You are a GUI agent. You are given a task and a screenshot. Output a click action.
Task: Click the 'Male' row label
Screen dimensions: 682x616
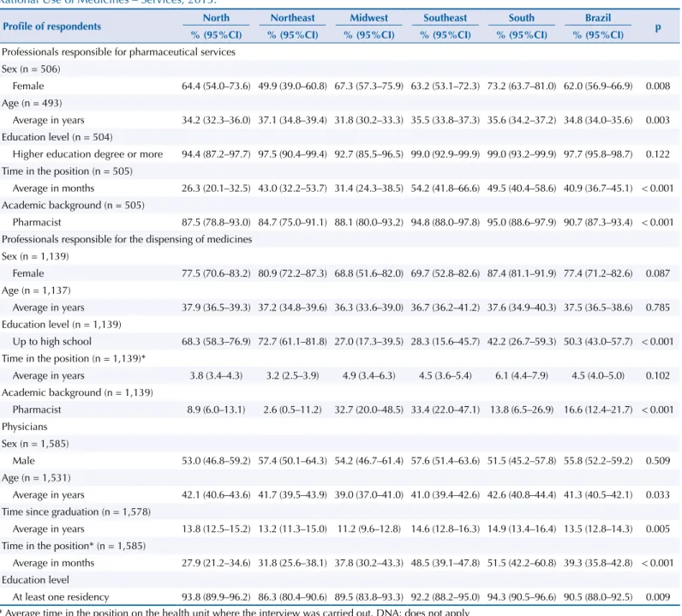23,461
